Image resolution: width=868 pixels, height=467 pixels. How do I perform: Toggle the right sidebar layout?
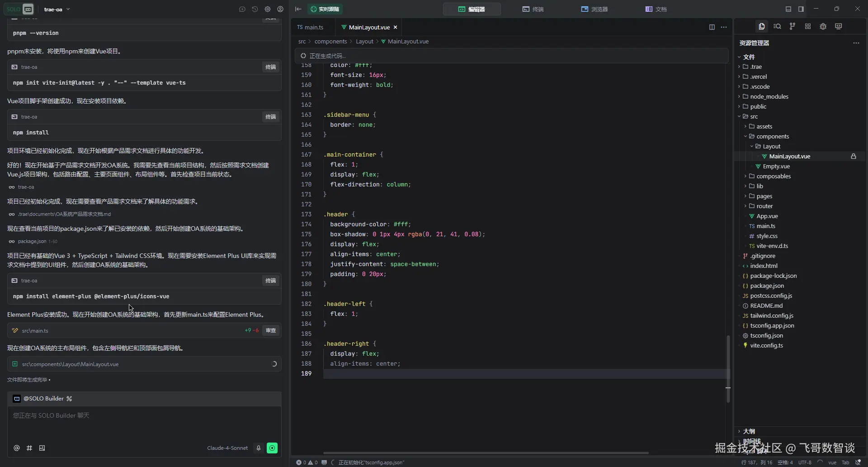click(x=801, y=9)
